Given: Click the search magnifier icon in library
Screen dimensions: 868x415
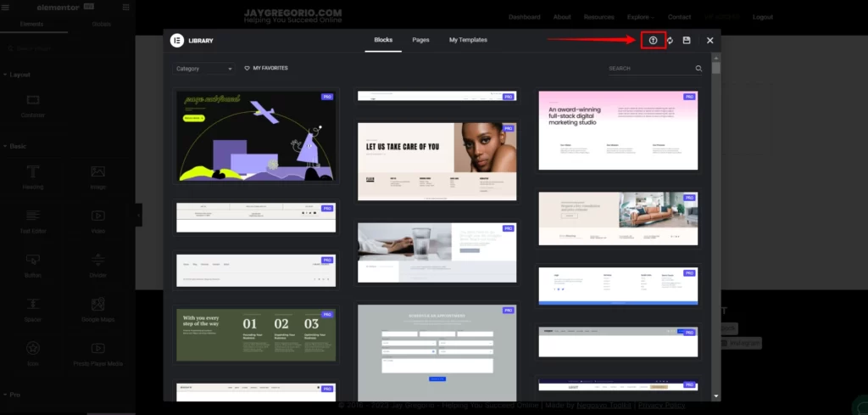Looking at the screenshot, I should pyautogui.click(x=698, y=69).
